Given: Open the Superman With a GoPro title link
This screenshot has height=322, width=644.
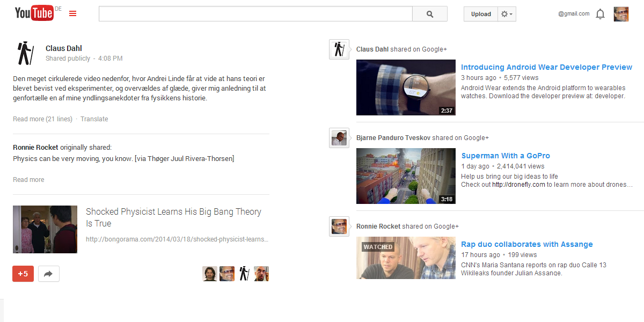Looking at the screenshot, I should pyautogui.click(x=506, y=156).
